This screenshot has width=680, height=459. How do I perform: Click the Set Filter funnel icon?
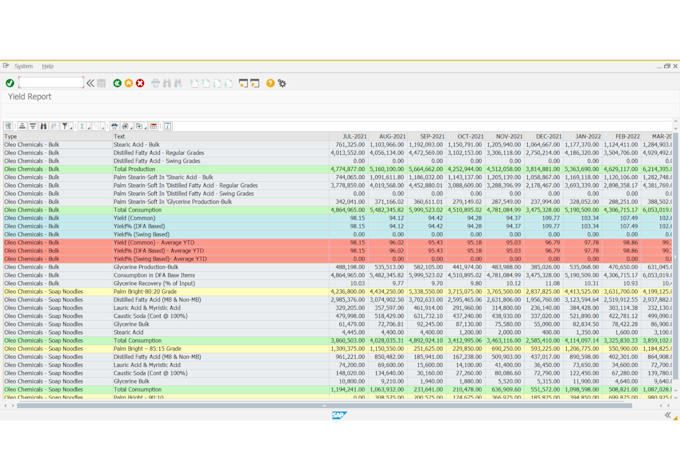tap(64, 126)
